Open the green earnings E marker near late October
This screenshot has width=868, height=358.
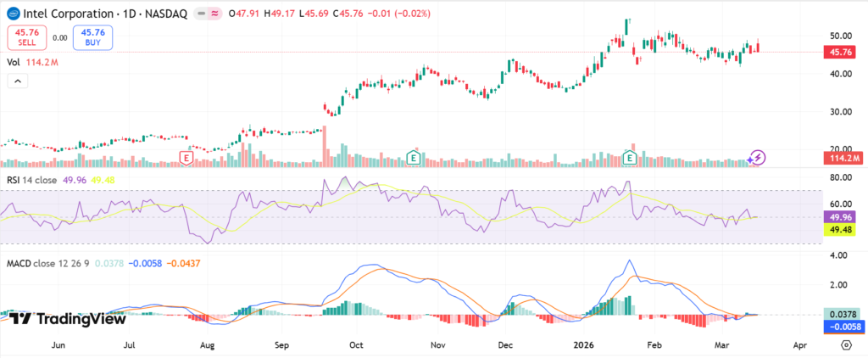(x=413, y=158)
